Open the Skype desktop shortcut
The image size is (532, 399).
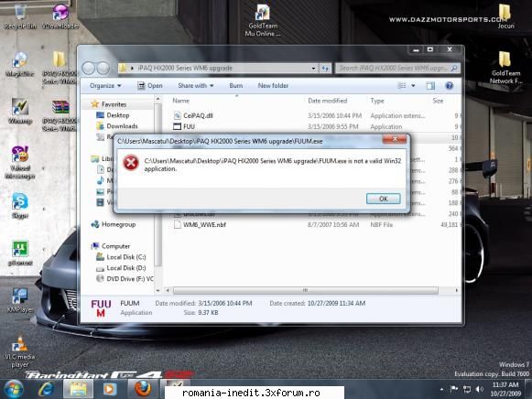click(x=20, y=205)
